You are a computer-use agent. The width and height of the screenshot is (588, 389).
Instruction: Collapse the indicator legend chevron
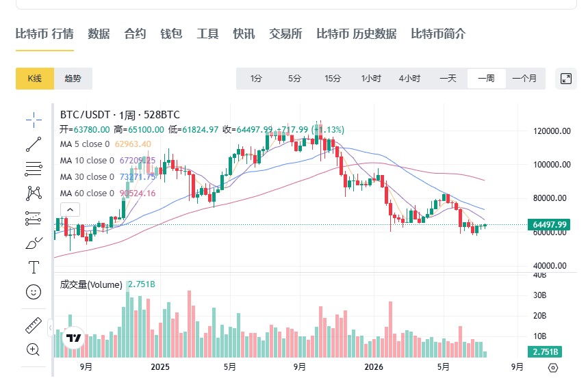coord(70,210)
